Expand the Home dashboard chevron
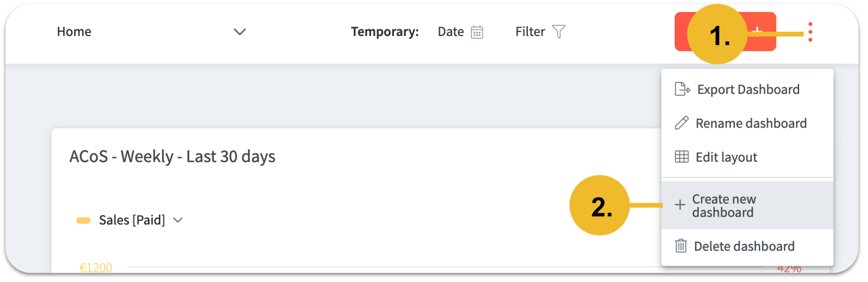This screenshot has height=282, width=868. [x=239, y=32]
